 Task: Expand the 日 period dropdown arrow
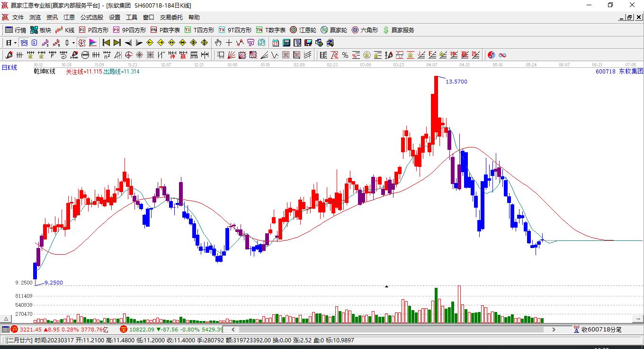pos(16,43)
